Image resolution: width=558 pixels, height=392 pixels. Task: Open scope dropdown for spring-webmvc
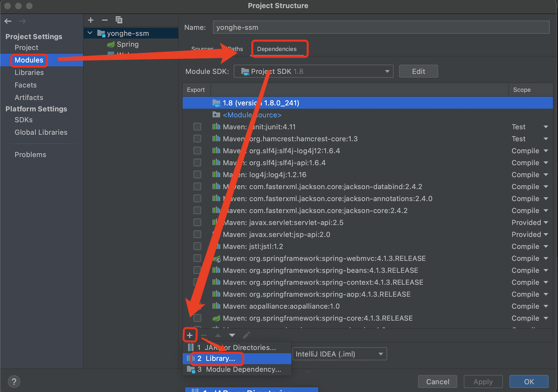546,259
